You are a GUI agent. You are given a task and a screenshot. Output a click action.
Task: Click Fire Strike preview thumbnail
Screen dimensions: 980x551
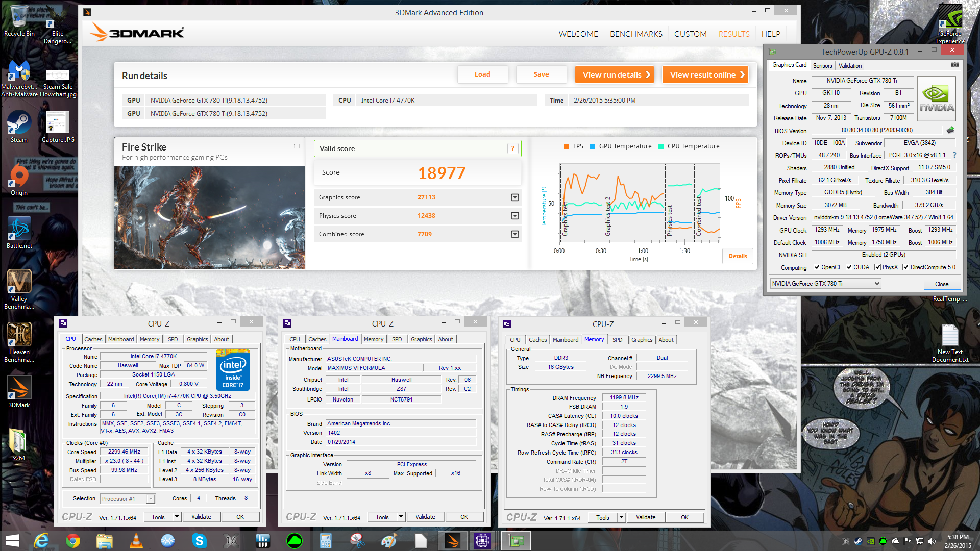(210, 218)
